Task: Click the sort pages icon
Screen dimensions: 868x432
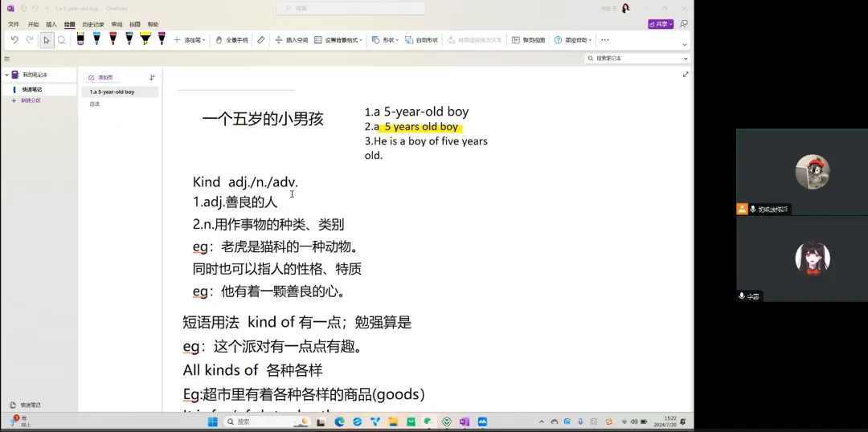Action: pos(152,77)
